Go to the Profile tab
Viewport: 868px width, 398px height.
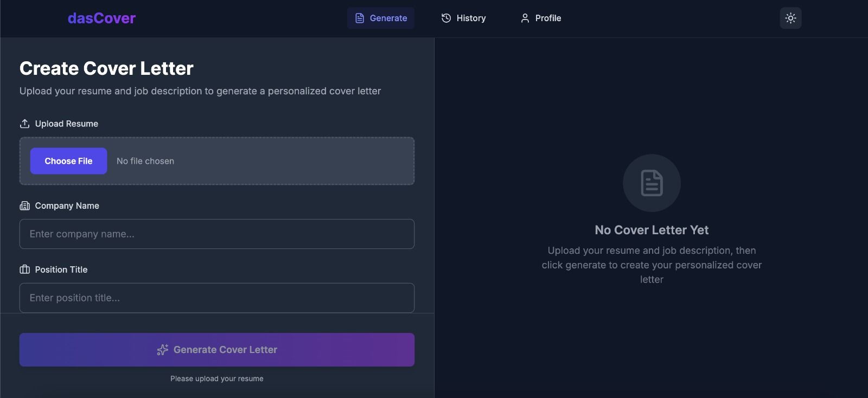tap(541, 18)
